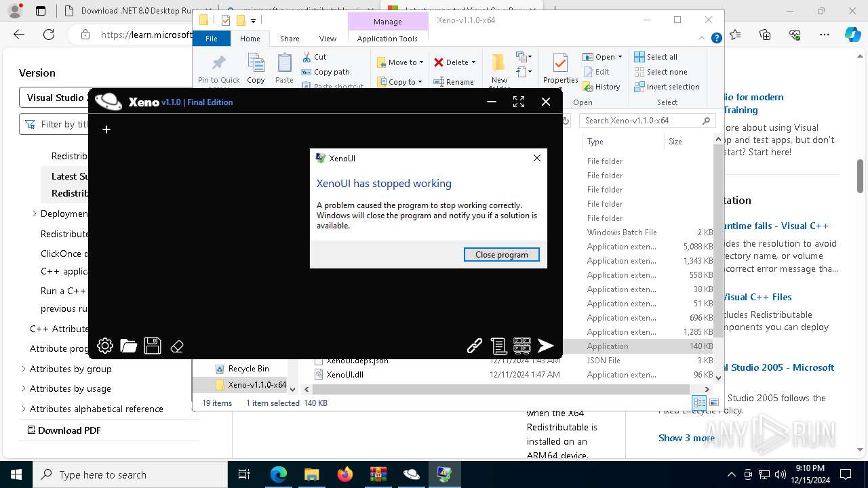Image resolution: width=868 pixels, height=488 pixels.
Task: Switch to Share tab in File Explorer
Action: [x=290, y=39]
